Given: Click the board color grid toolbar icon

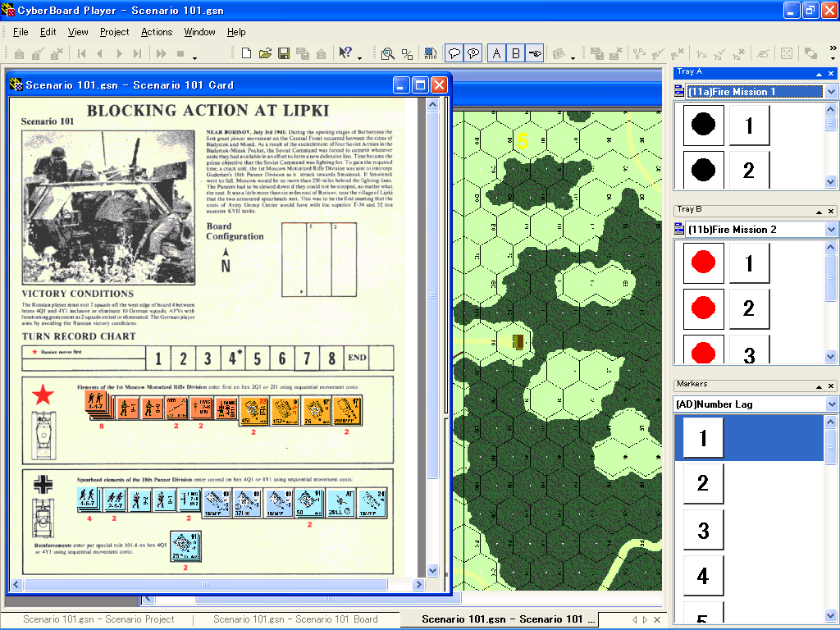Looking at the screenshot, I should coord(430,53).
